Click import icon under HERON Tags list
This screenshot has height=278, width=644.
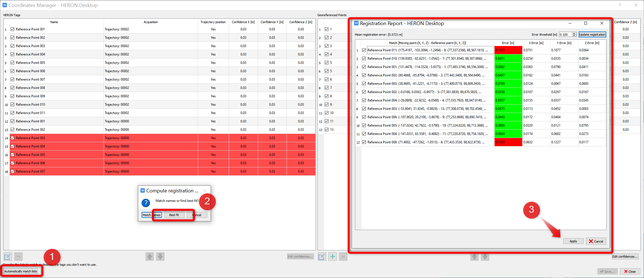tap(8, 256)
